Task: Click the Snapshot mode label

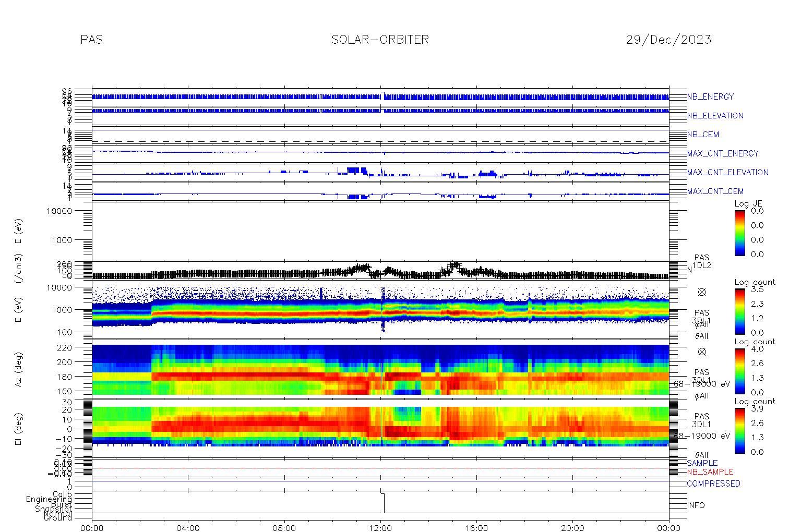Action: click(x=54, y=509)
